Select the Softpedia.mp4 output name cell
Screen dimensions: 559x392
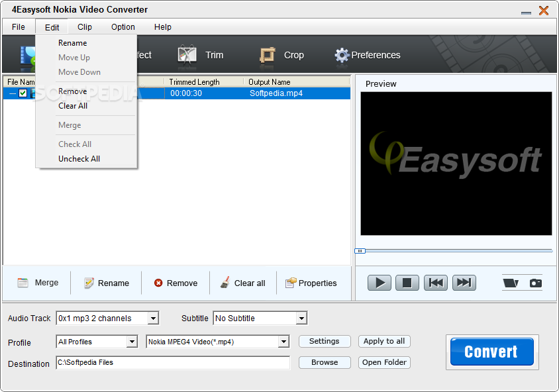click(x=276, y=93)
